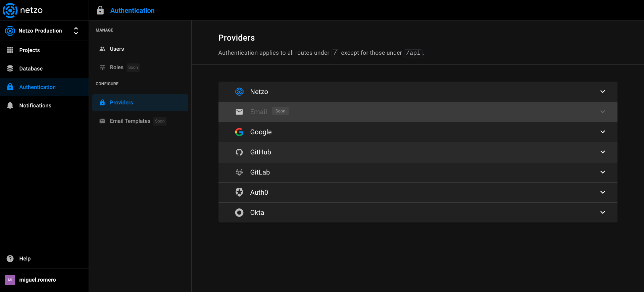Click Soon badge beside Email Templates
Viewport: 644px width, 292px height.
(160, 121)
